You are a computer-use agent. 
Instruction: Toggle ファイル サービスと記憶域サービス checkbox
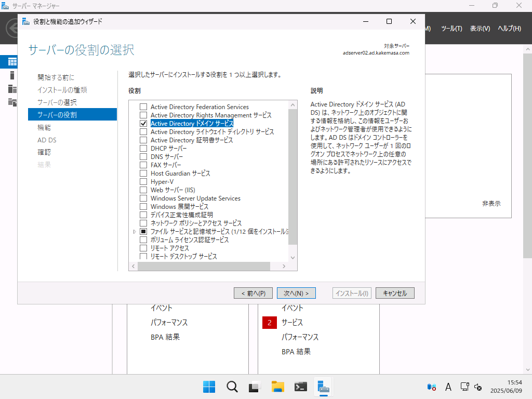pyautogui.click(x=143, y=231)
